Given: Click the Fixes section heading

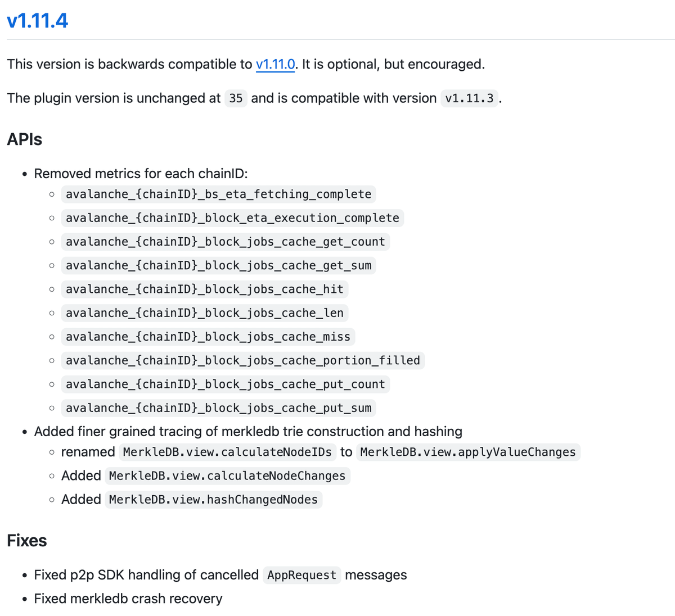Looking at the screenshot, I should pyautogui.click(x=27, y=541).
